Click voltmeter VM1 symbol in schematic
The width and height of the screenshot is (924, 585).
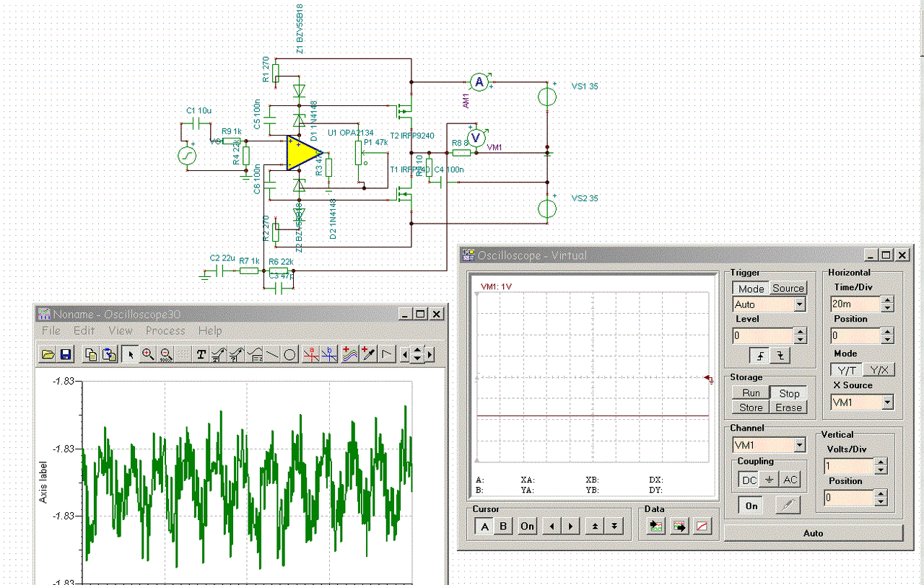point(475,136)
